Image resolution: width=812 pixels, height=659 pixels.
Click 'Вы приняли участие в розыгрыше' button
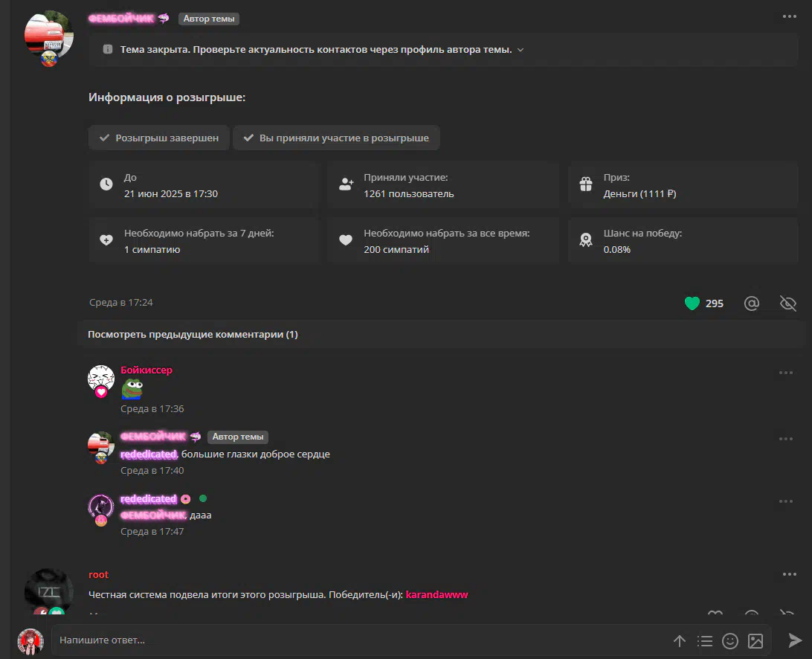pos(336,138)
